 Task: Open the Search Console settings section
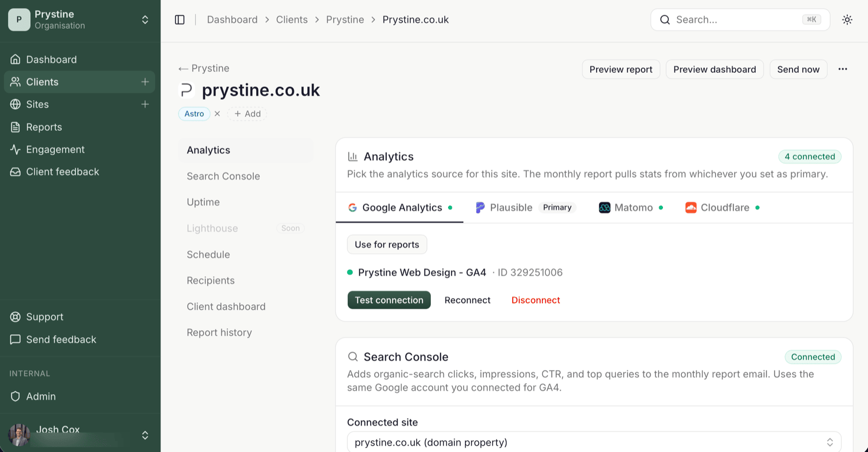246,176
